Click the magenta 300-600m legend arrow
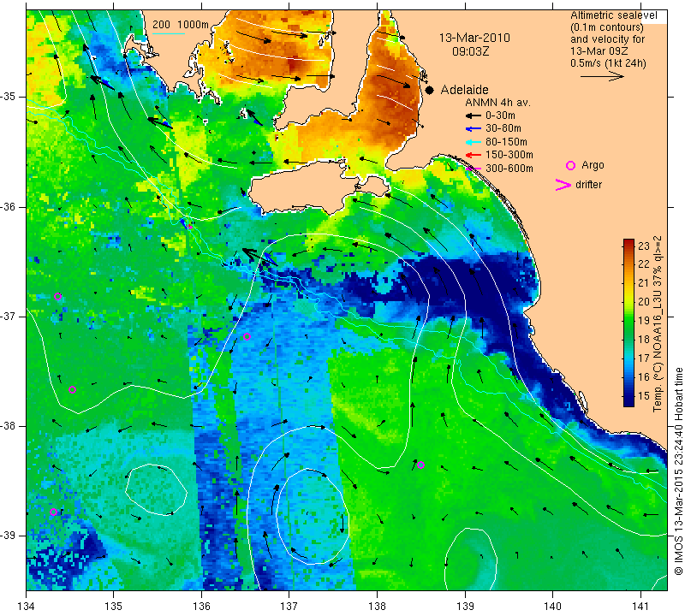 coord(474,168)
